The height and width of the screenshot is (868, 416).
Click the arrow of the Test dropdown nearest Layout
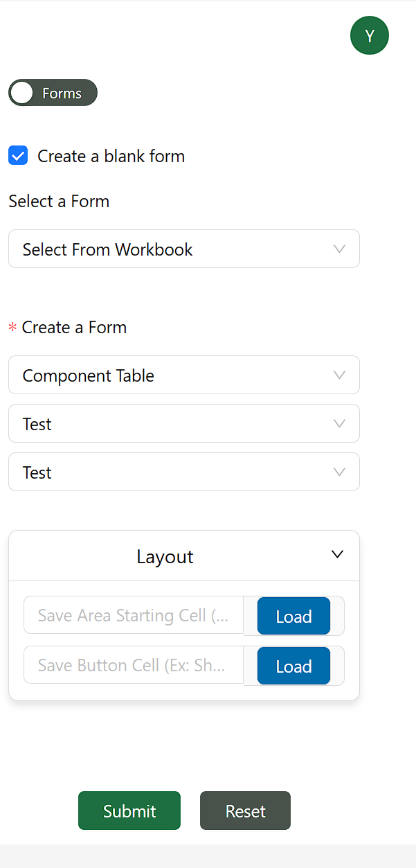tap(339, 472)
